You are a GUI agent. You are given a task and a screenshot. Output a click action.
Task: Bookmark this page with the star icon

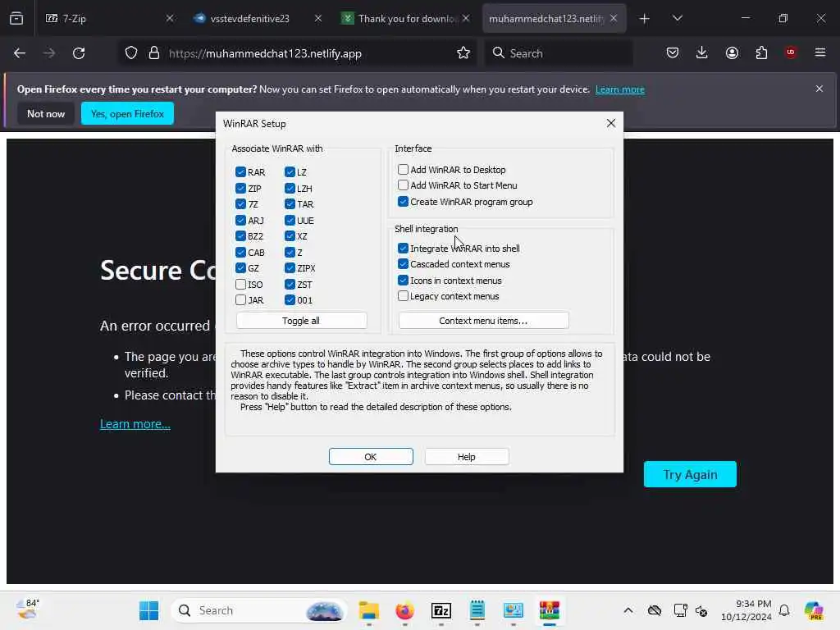pyautogui.click(x=463, y=53)
